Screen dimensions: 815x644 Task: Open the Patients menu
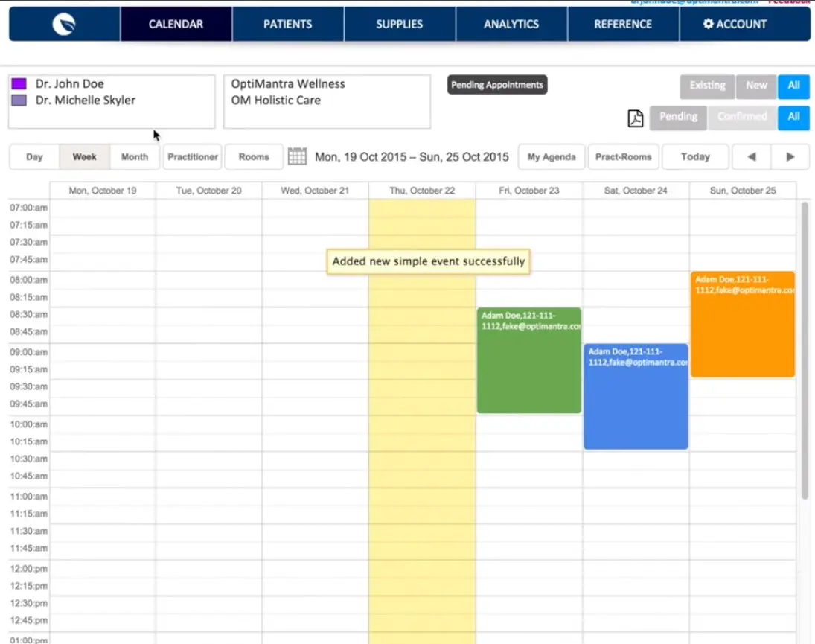288,25
